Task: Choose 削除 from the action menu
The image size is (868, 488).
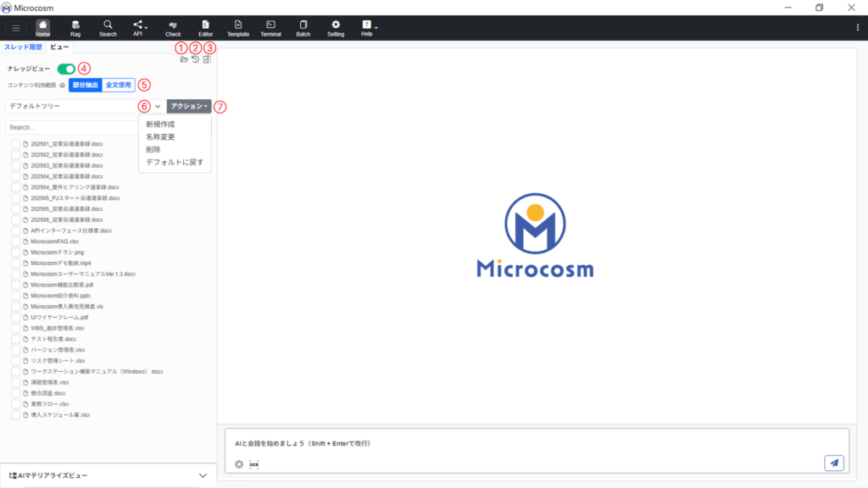Action: tap(153, 150)
